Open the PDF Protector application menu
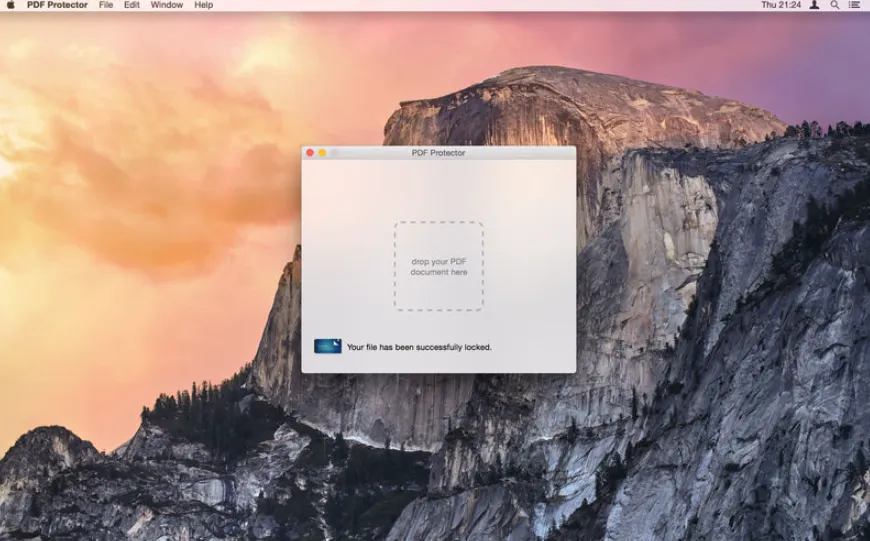 pos(57,5)
